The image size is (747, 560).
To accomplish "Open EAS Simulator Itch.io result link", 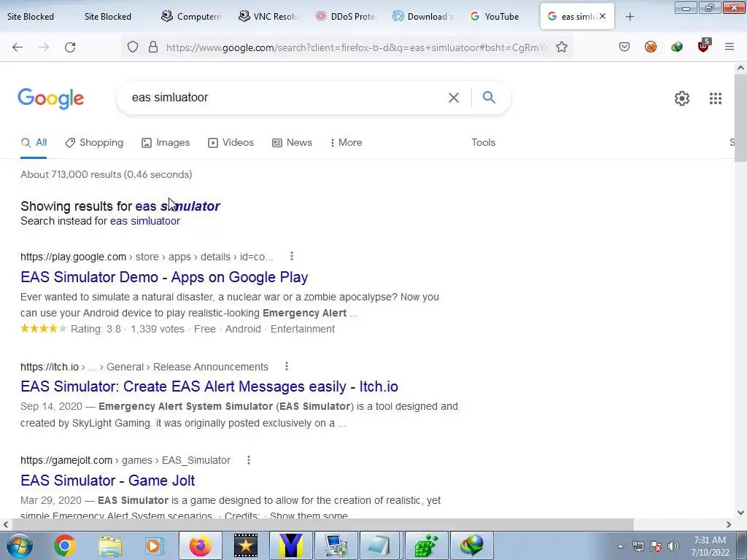I will click(x=209, y=386).
